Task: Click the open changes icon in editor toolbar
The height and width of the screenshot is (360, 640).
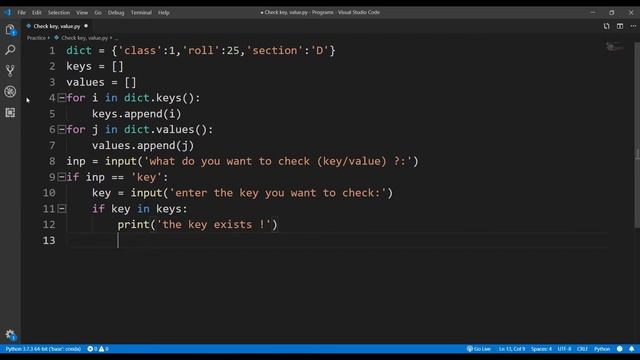Action: pyautogui.click(x=607, y=26)
